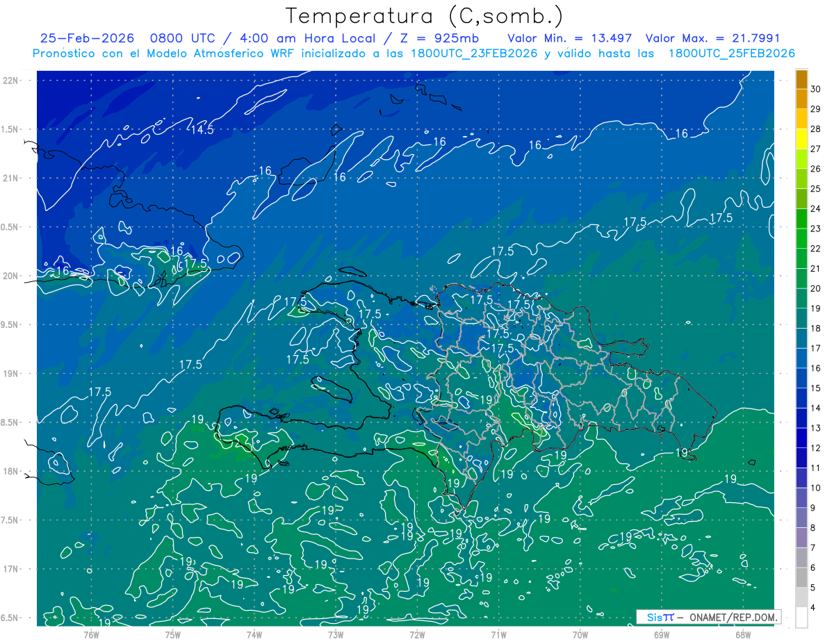The width and height of the screenshot is (834, 644).
Task: Pick the green swatch between colorbar 21 and 22
Action: pos(801,258)
